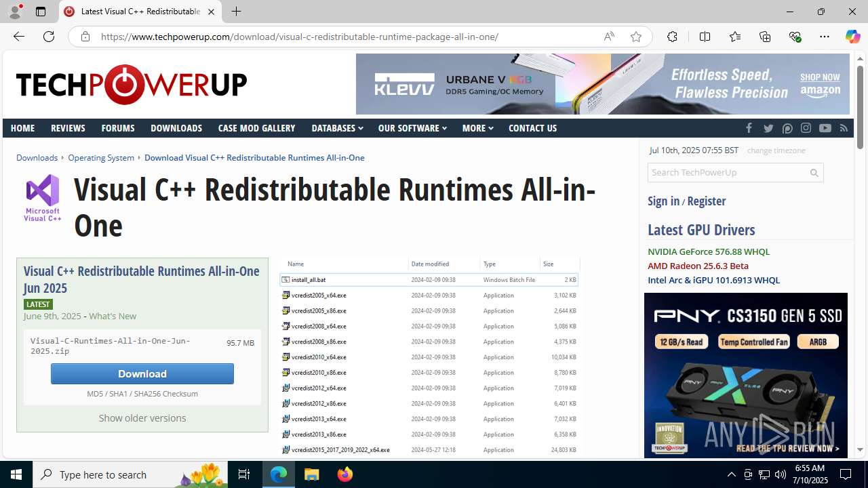Open TechPowerUp Patreon icon
This screenshot has height=488, width=868.
(x=787, y=128)
